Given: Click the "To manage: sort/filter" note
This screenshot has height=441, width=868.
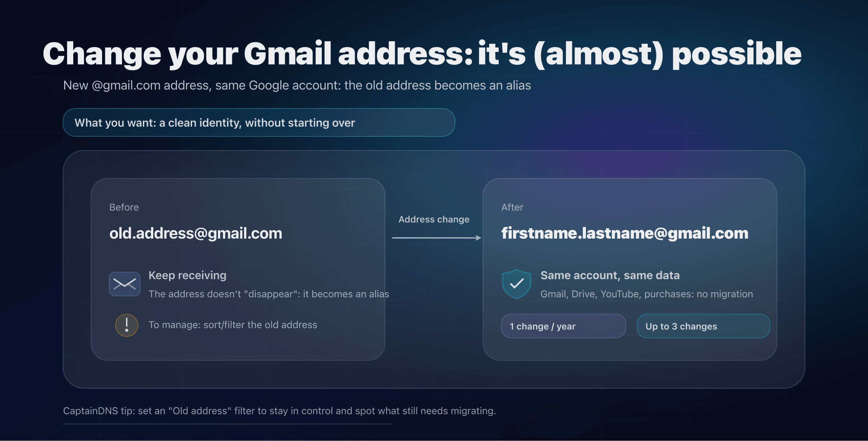Looking at the screenshot, I should click(x=233, y=325).
